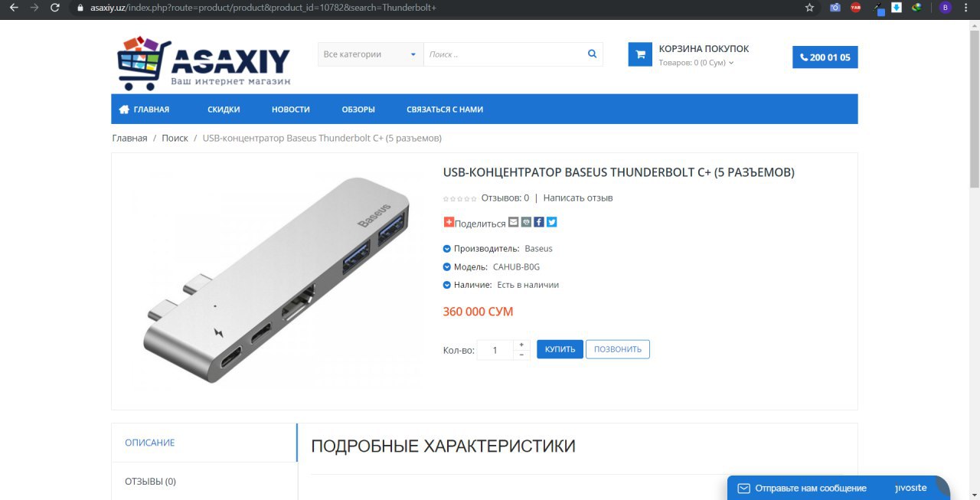Click the search magnifier icon
Screen dimensions: 980x500
(x=592, y=54)
